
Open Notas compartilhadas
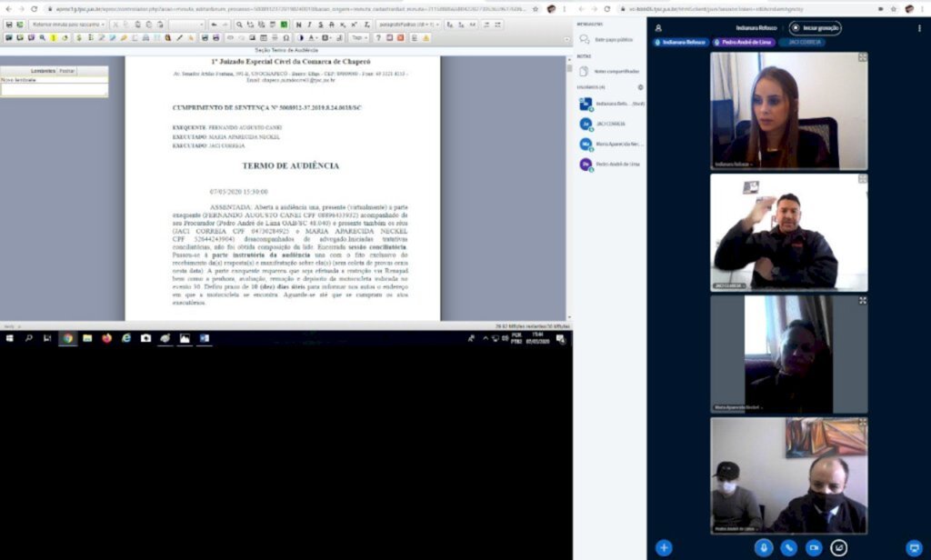tap(616, 71)
